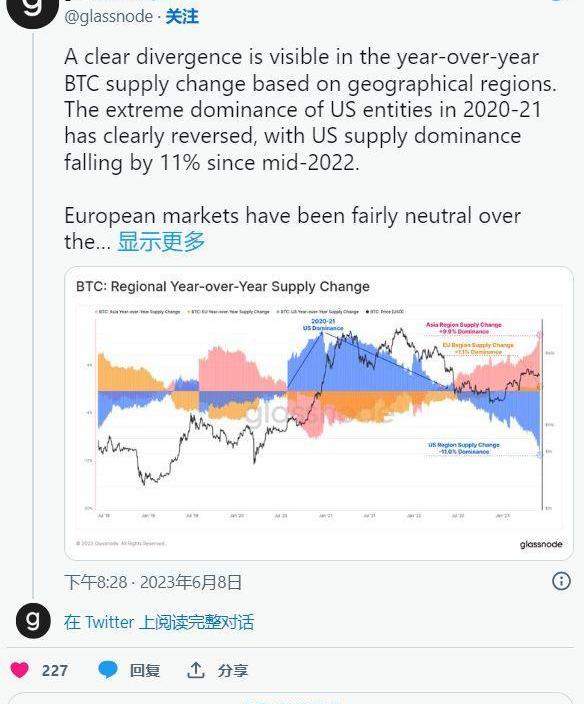Open the @glassnode handle link

click(x=109, y=17)
